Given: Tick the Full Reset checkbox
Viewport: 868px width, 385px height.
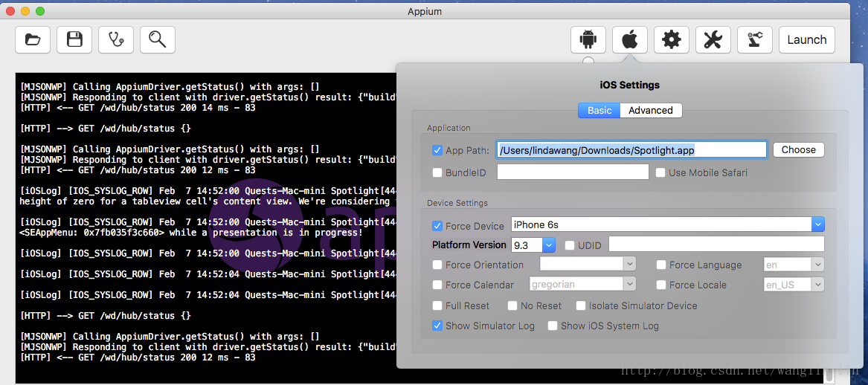Looking at the screenshot, I should click(437, 306).
